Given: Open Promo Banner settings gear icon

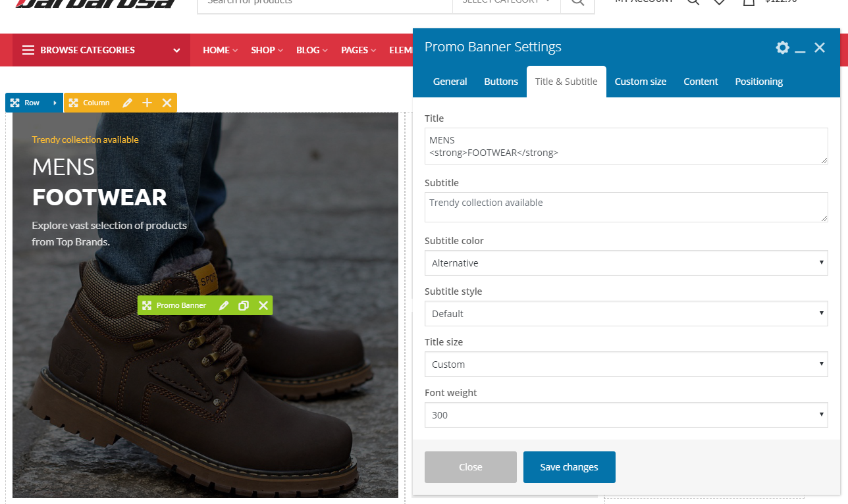Looking at the screenshot, I should [x=782, y=47].
